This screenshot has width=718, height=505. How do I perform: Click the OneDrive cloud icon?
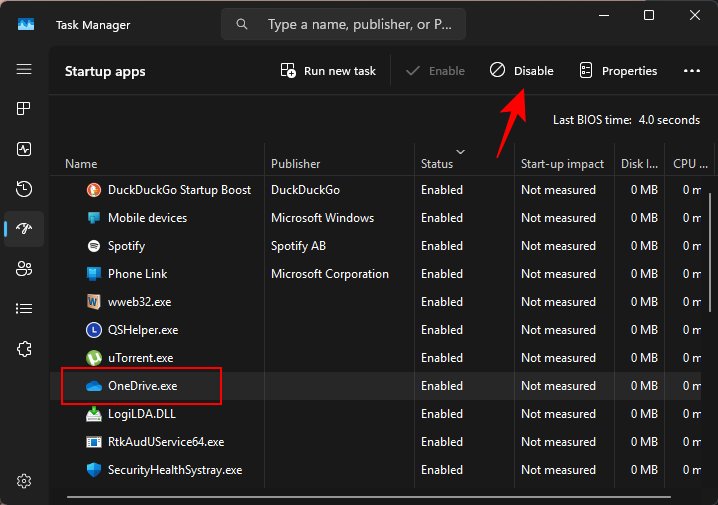coord(94,386)
